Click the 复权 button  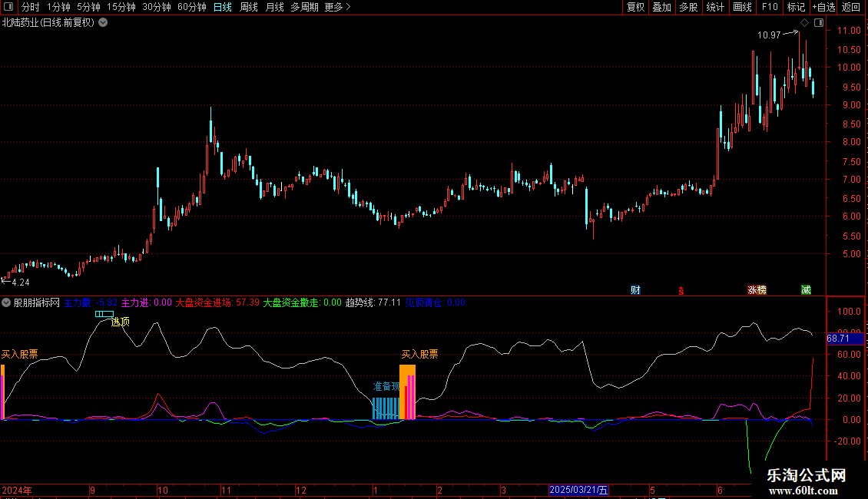tap(635, 7)
